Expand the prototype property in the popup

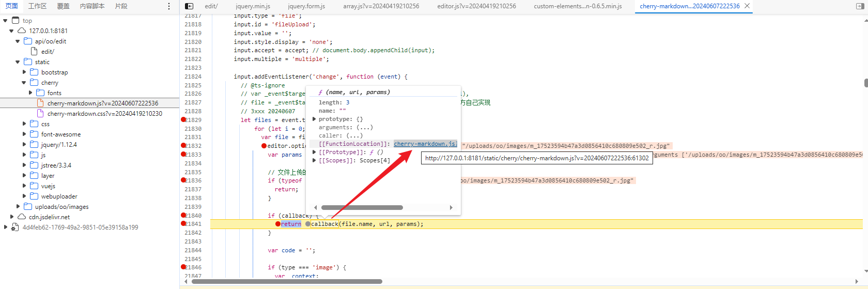(x=314, y=119)
